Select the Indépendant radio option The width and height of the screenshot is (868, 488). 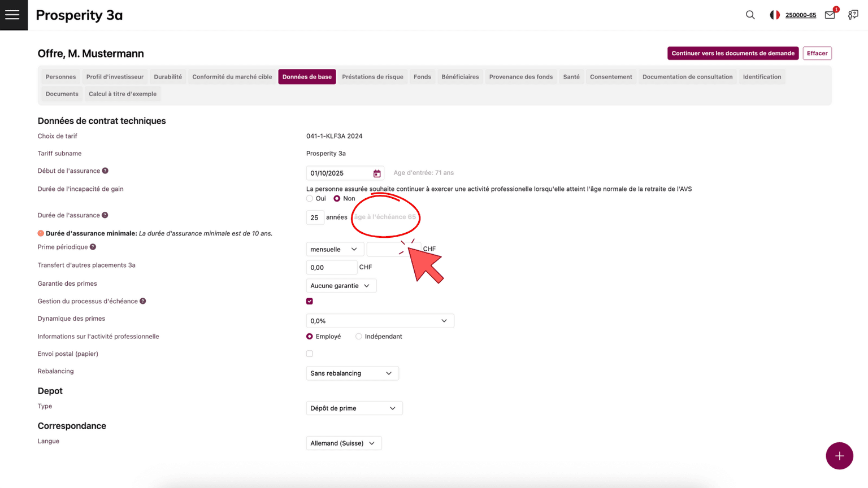tap(359, 337)
